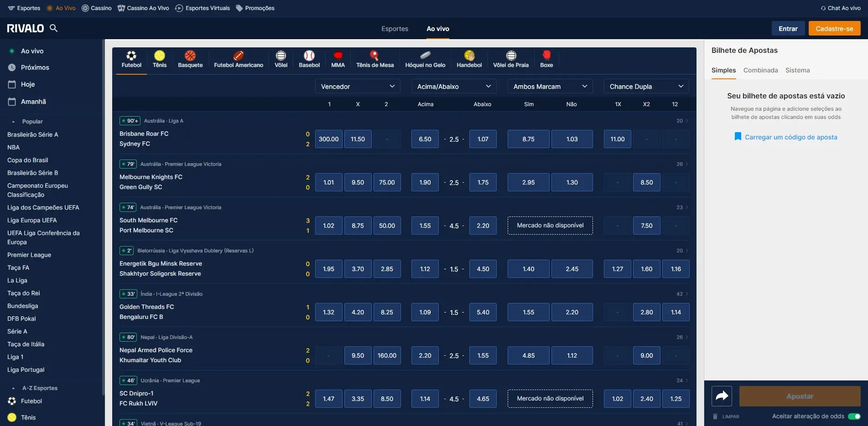Open Chat Ao vivo from the top bar

tap(841, 8)
